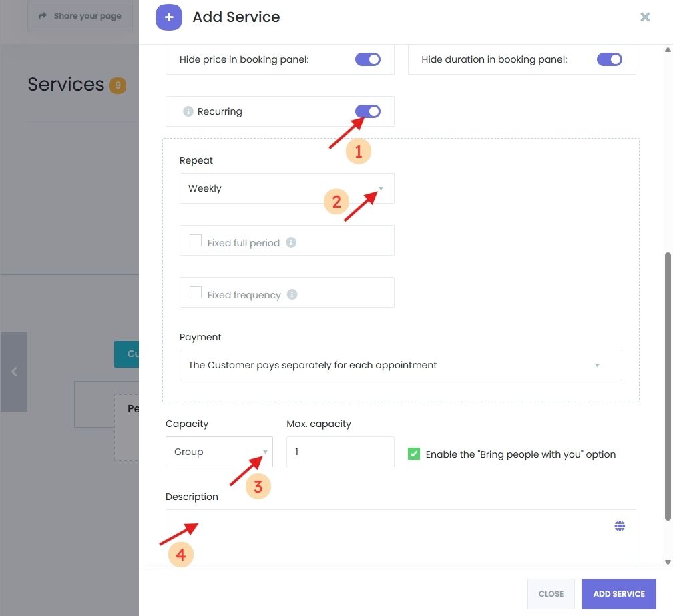Open the Repeat dropdown showing Weekly
Screen dimensions: 673x616
[x=286, y=188]
